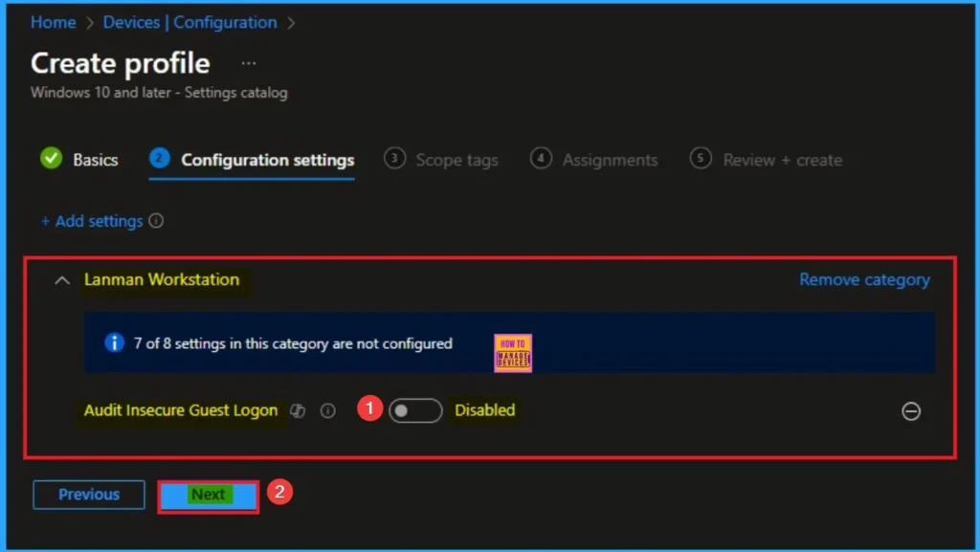Click the Copilot icon beside Audit Insecure Guest Logon
The height and width of the screenshot is (552, 980).
tap(298, 410)
